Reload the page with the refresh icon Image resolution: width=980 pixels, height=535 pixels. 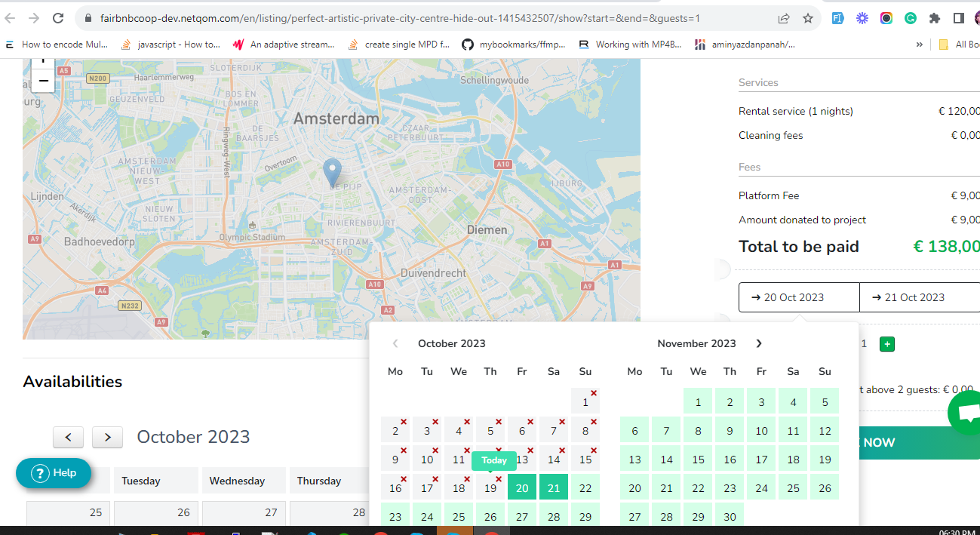pos(58,18)
